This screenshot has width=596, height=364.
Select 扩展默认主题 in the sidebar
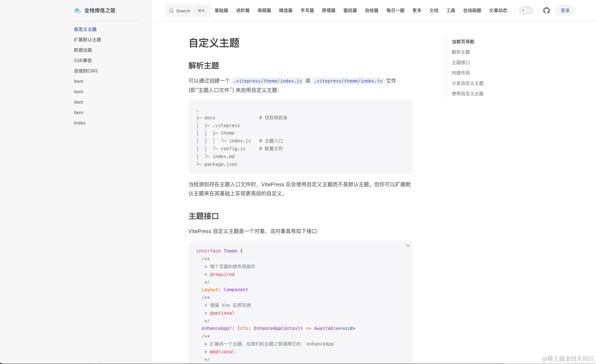pos(88,40)
